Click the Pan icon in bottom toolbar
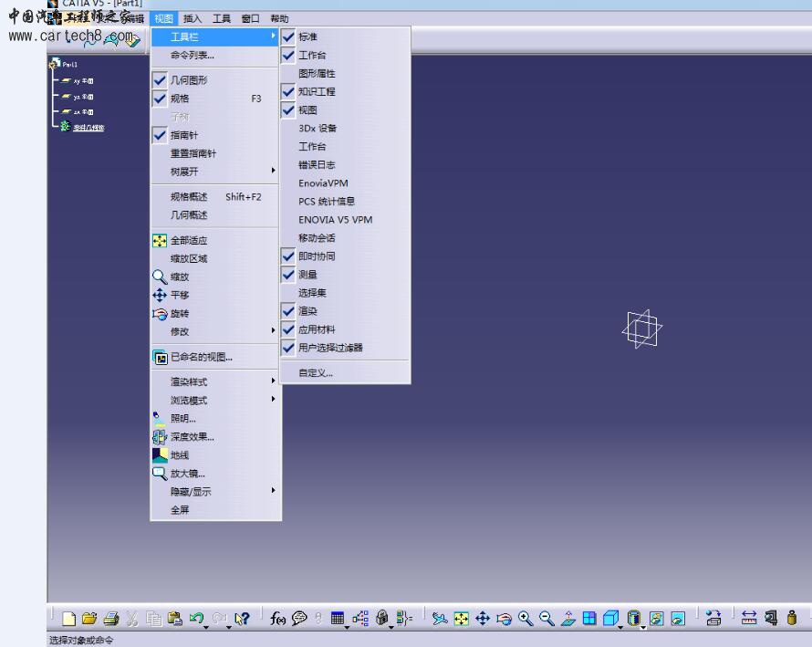 pyautogui.click(x=483, y=619)
